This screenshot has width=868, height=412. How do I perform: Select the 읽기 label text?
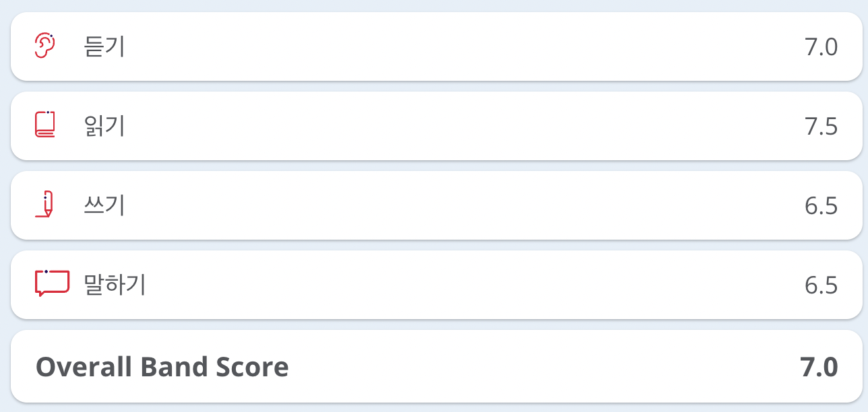point(104,126)
